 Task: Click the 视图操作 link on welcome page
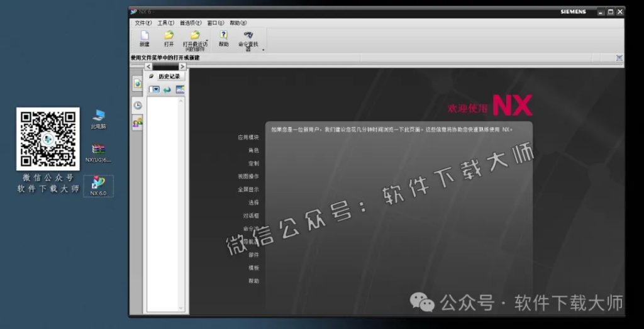[x=248, y=177]
